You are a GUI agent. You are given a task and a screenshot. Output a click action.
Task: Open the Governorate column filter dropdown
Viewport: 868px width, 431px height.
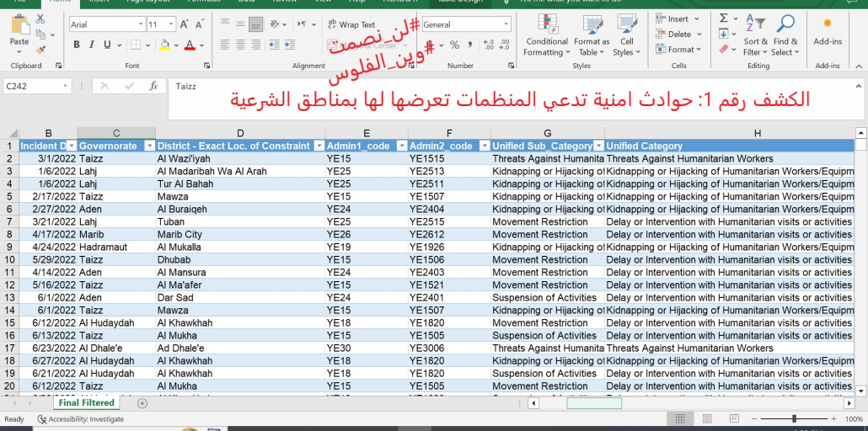pos(148,146)
